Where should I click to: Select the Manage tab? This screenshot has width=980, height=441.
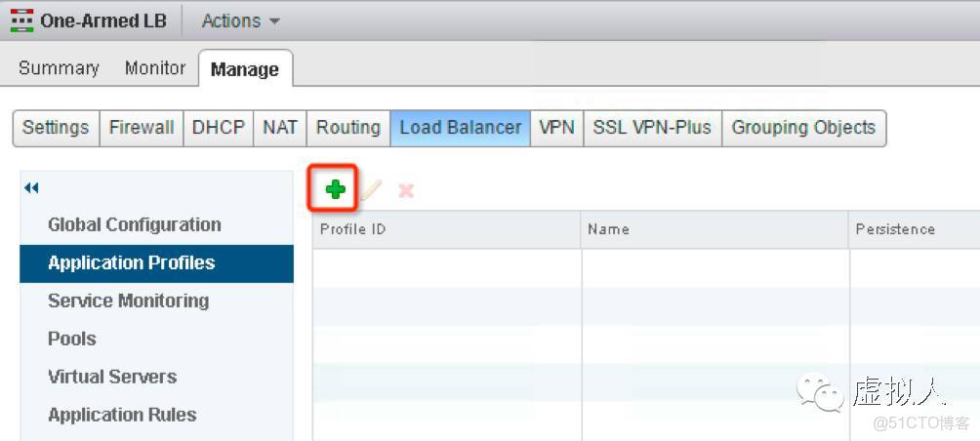click(x=245, y=68)
